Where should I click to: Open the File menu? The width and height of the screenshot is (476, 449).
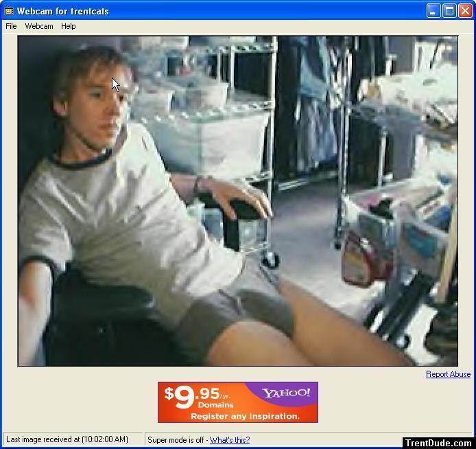coord(11,26)
